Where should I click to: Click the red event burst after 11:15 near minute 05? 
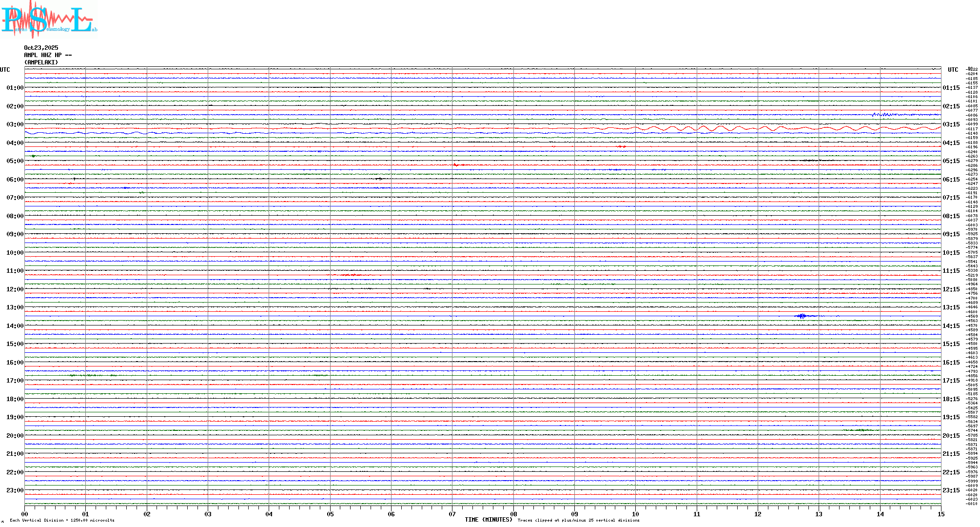[x=351, y=275]
